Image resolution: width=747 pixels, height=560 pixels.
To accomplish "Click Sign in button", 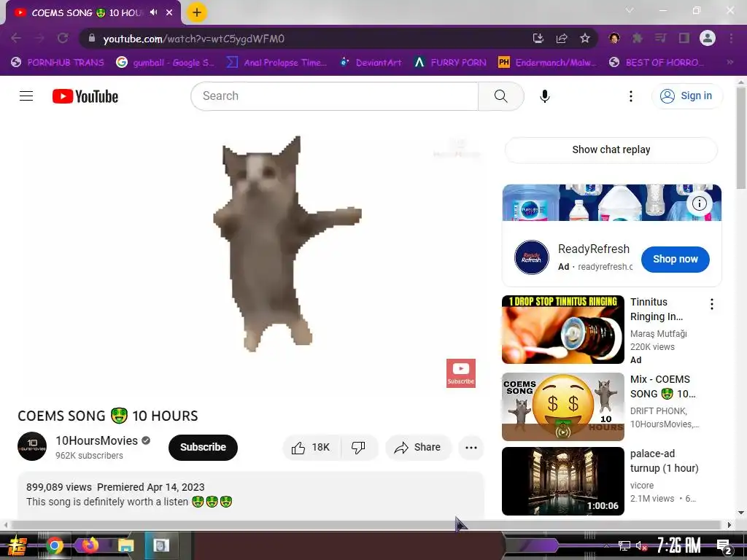I will coord(686,96).
